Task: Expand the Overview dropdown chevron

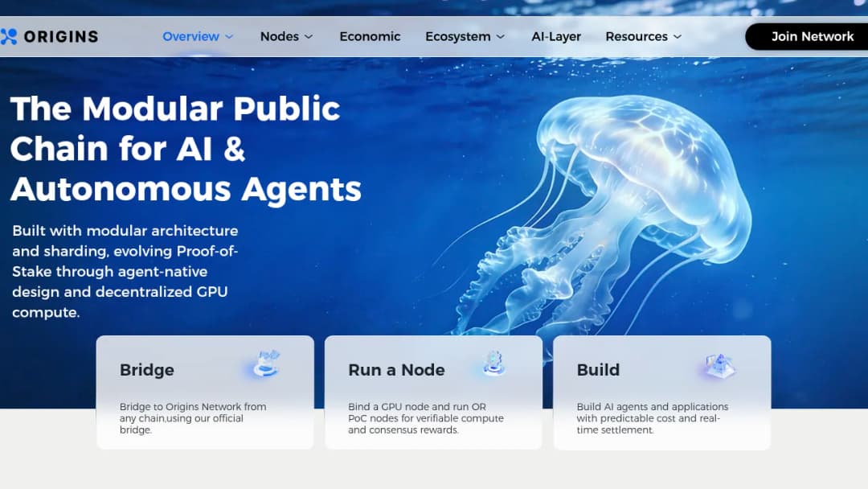Action: pos(229,36)
